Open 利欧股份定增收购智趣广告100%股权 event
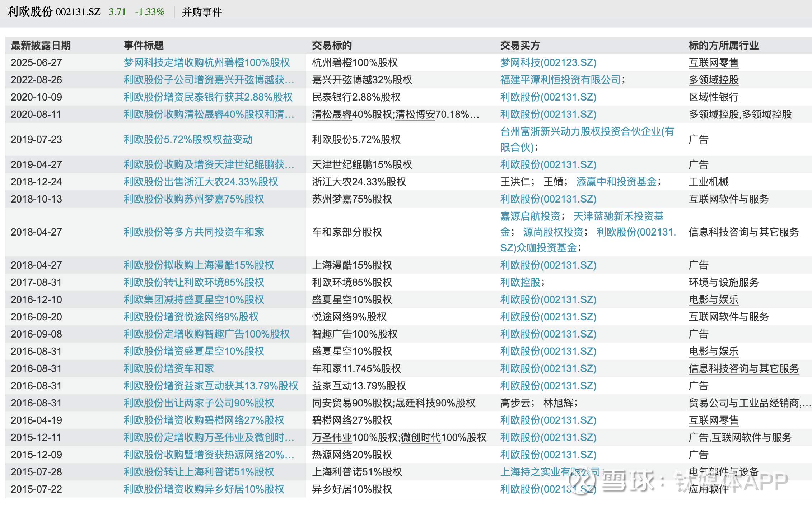The height and width of the screenshot is (507, 812). coord(206,334)
